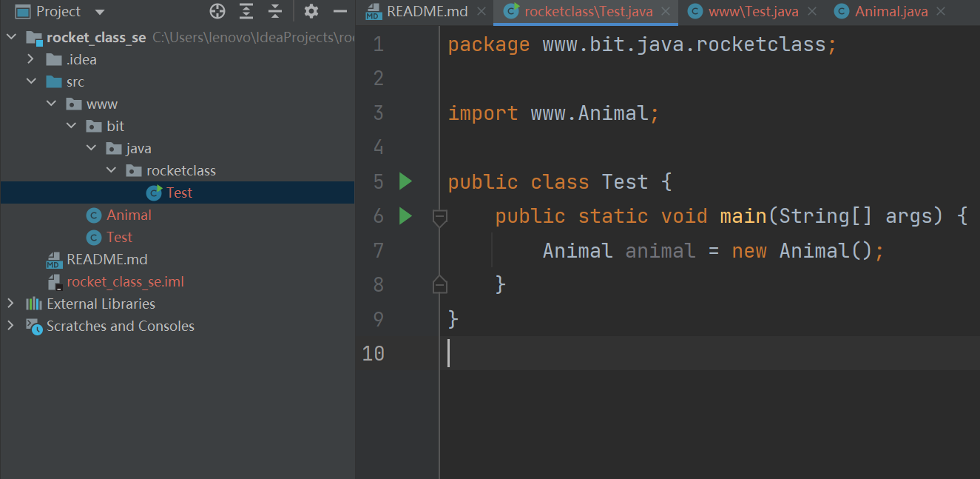Click line number 7 in the gutter

378,250
